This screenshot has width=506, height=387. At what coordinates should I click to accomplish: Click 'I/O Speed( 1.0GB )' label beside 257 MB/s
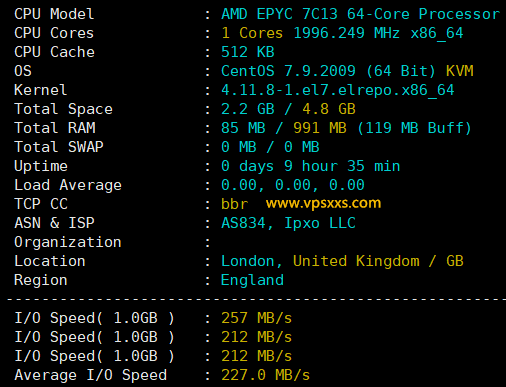point(95,318)
